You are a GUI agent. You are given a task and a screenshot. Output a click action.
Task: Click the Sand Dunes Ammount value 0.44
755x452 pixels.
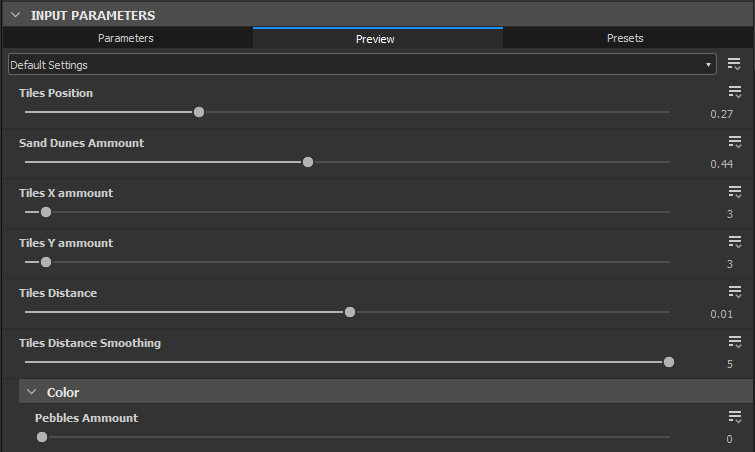coord(722,164)
